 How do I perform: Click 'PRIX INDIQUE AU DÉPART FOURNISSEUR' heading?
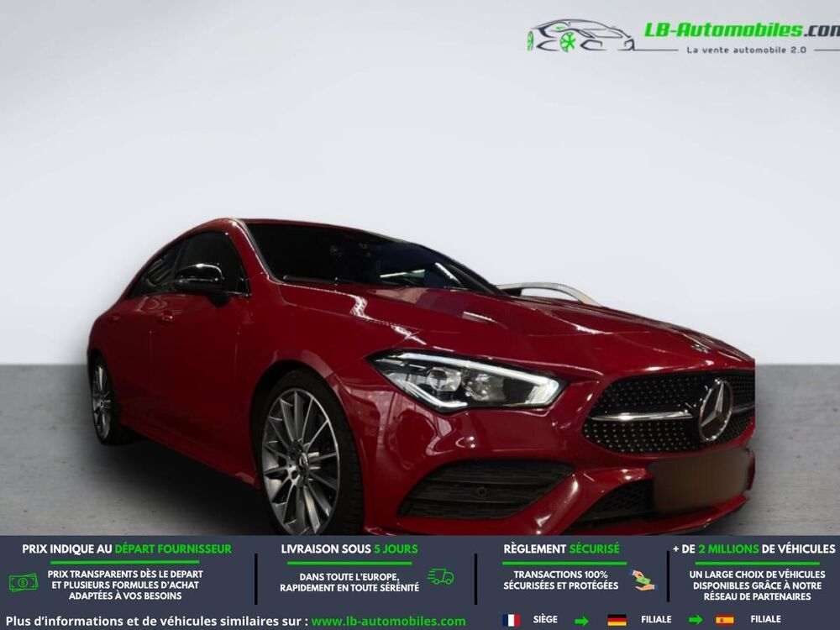click(x=127, y=549)
